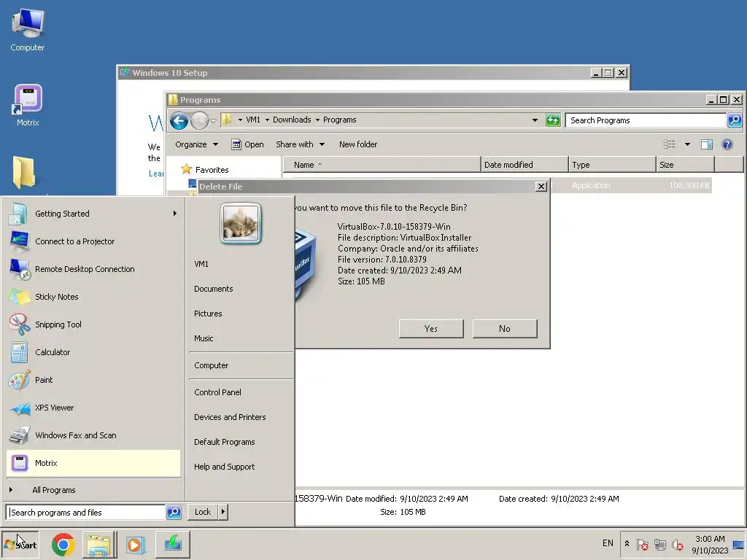Screen dimensions: 747x560
Task: Open Getting Started in Start menu
Action: coord(93,214)
